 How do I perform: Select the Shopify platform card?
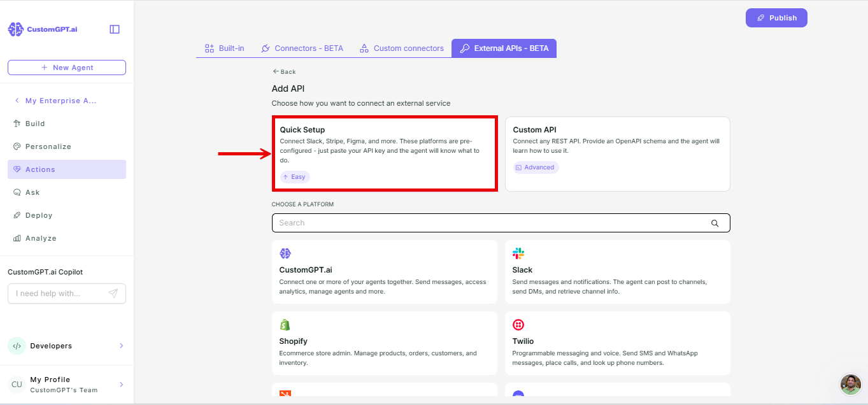coord(385,343)
